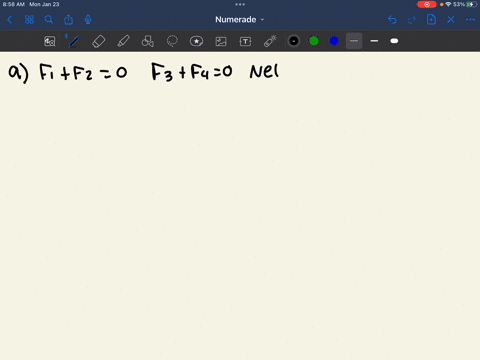The width and height of the screenshot is (480, 360).
Task: Select the Shapes tool
Action: pyautogui.click(x=148, y=41)
